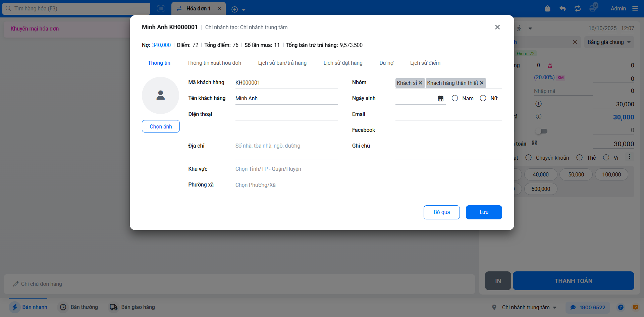The image size is (644, 317).
Task: Choose the 100,000 quick amount
Action: coord(611,174)
